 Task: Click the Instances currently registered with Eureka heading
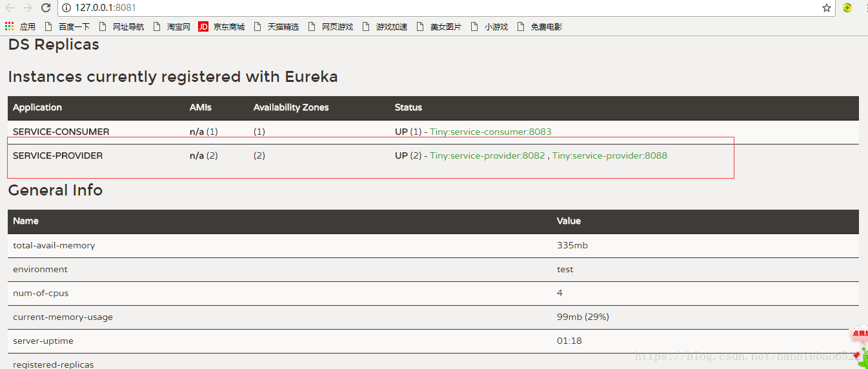click(x=173, y=77)
